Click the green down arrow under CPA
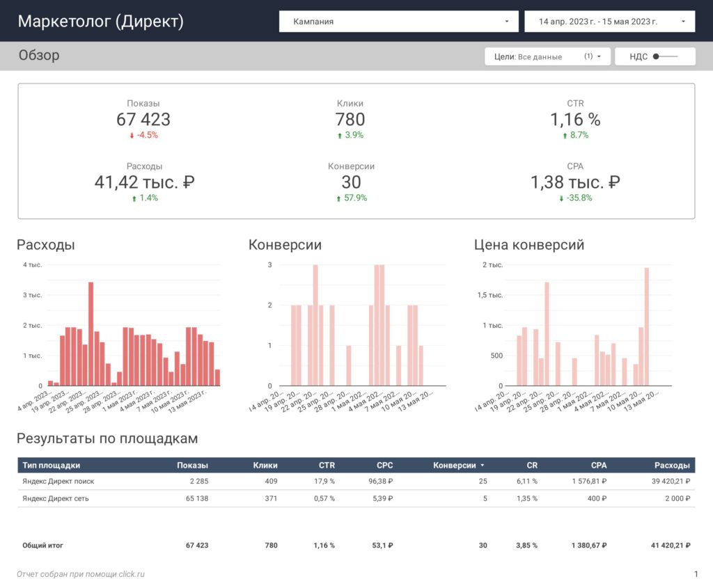713x588 pixels. pos(561,198)
